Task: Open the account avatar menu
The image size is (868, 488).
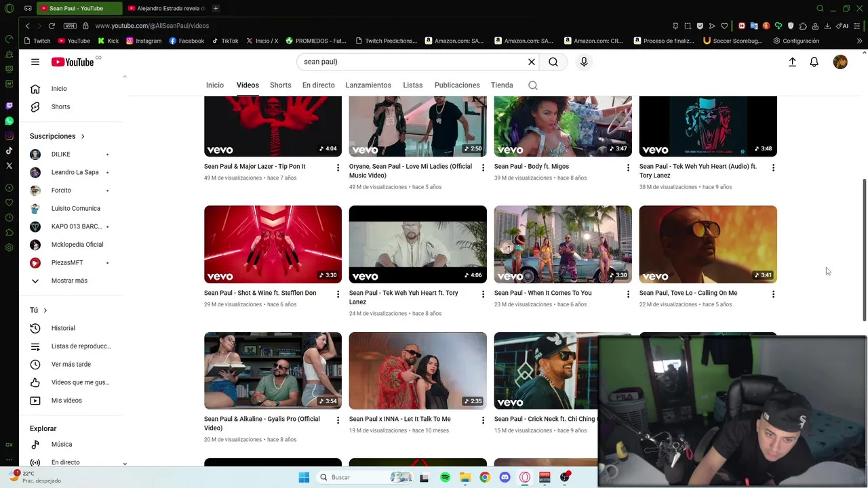Action: coord(840,62)
